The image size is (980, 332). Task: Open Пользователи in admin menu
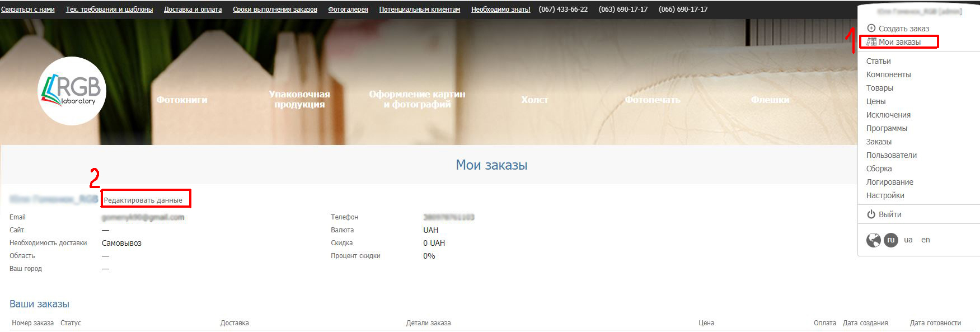[x=891, y=155]
